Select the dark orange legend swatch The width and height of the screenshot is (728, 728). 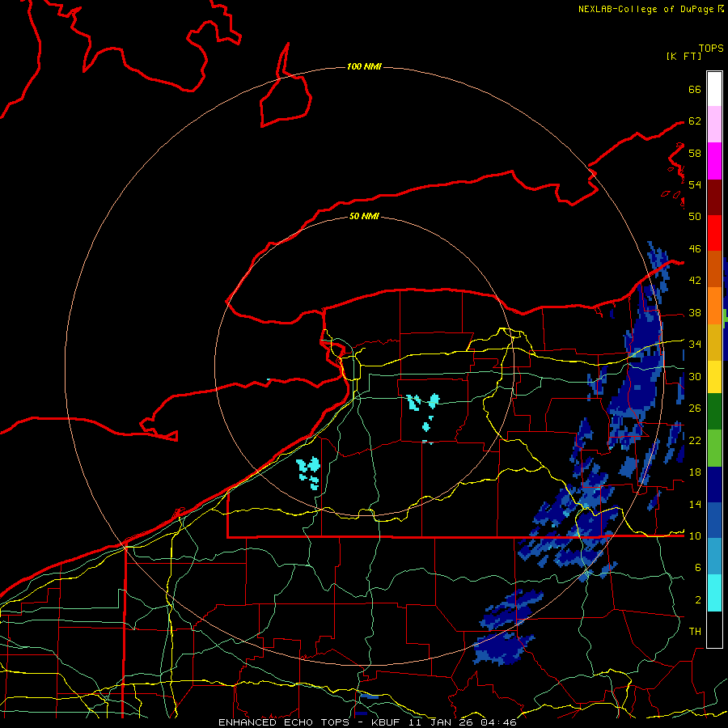pos(714,269)
